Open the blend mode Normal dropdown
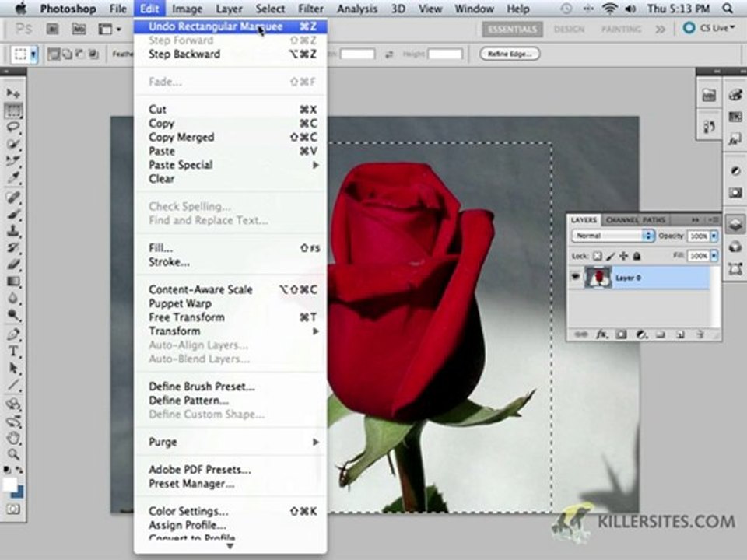Viewport: 747px width, 560px height. (x=612, y=235)
